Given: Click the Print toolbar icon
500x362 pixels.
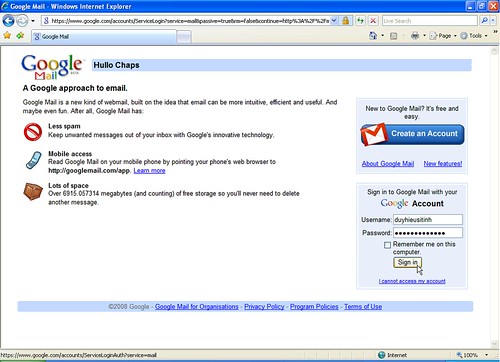Looking at the screenshot, I should 415,35.
